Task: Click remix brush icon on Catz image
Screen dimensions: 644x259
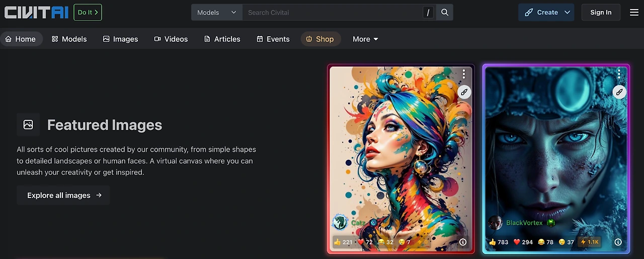Action: (464, 92)
